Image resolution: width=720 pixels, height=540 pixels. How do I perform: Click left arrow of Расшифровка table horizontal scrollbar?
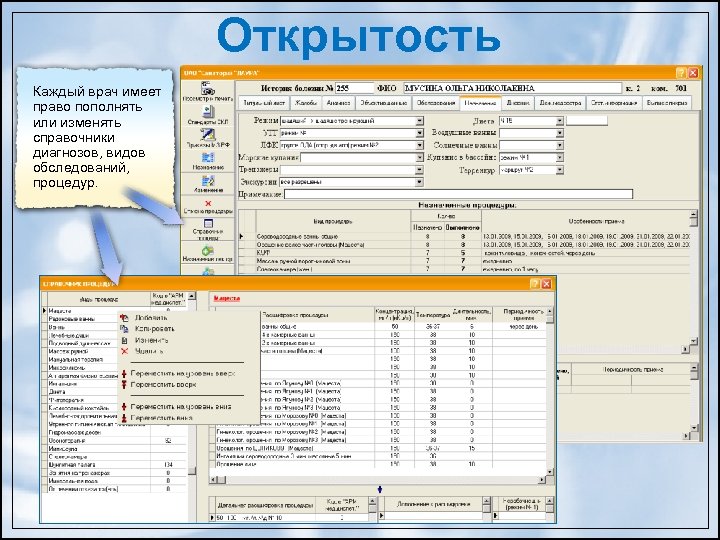213,480
